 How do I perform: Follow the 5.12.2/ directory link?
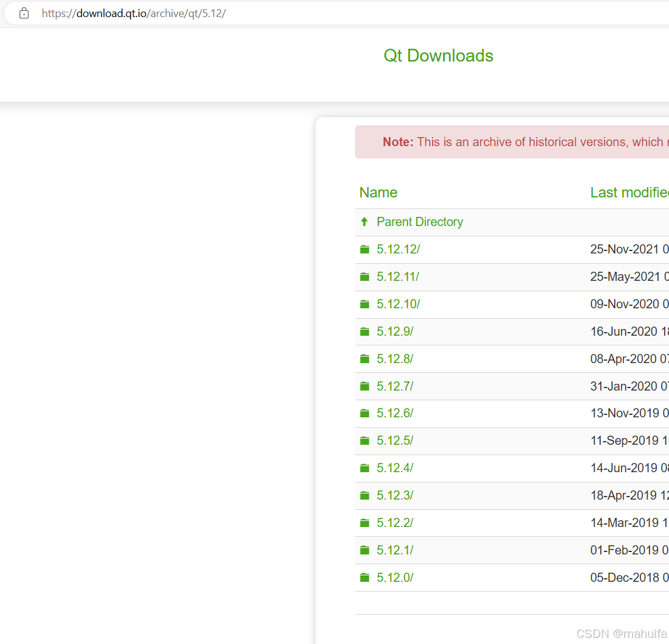tap(395, 522)
